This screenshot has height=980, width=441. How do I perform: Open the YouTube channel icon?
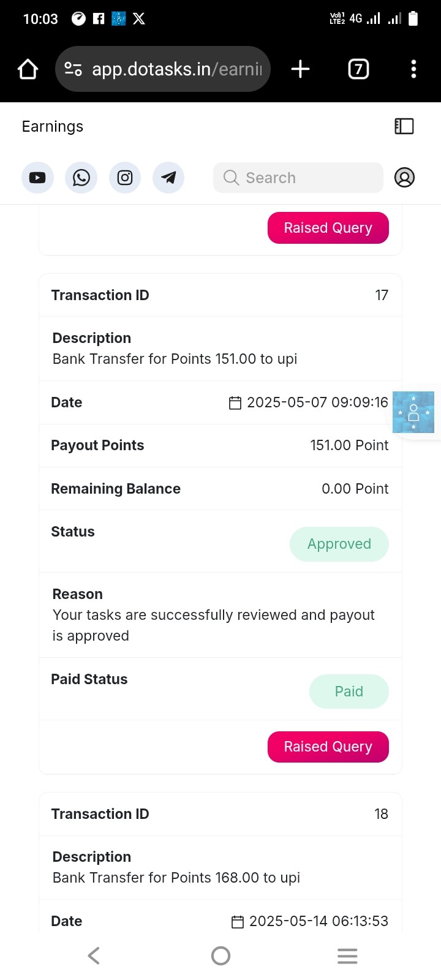[x=37, y=178]
